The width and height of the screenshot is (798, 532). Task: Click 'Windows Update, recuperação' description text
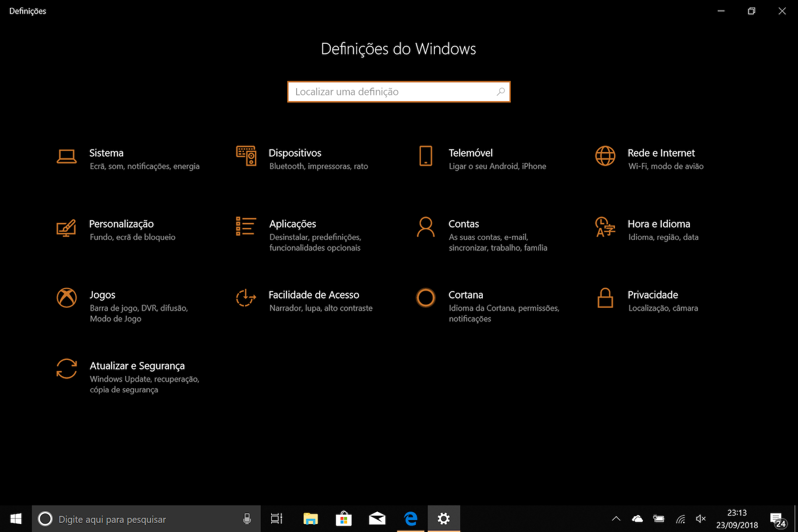click(145, 379)
